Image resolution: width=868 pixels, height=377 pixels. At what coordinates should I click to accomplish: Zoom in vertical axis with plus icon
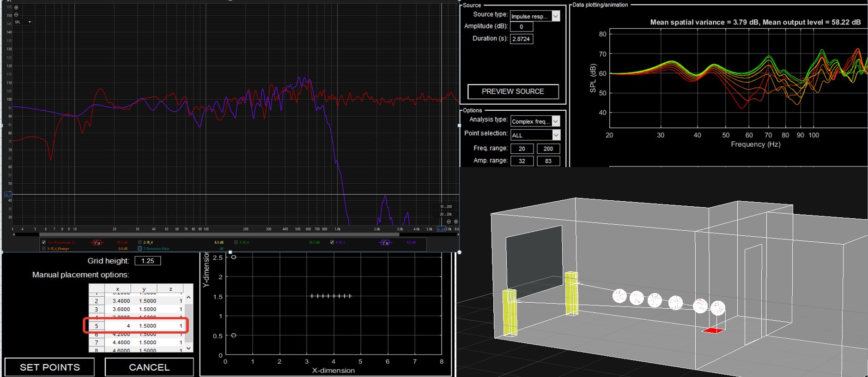[16, 7]
